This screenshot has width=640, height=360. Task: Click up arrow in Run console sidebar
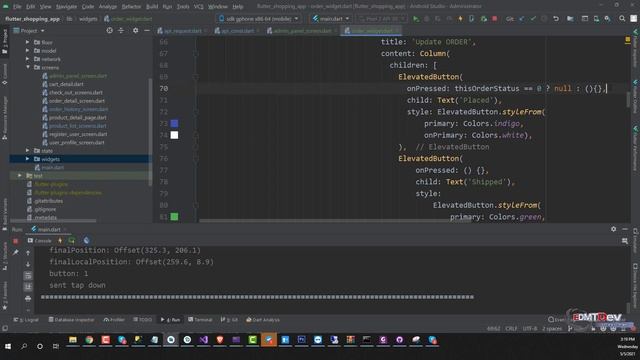tap(28, 253)
